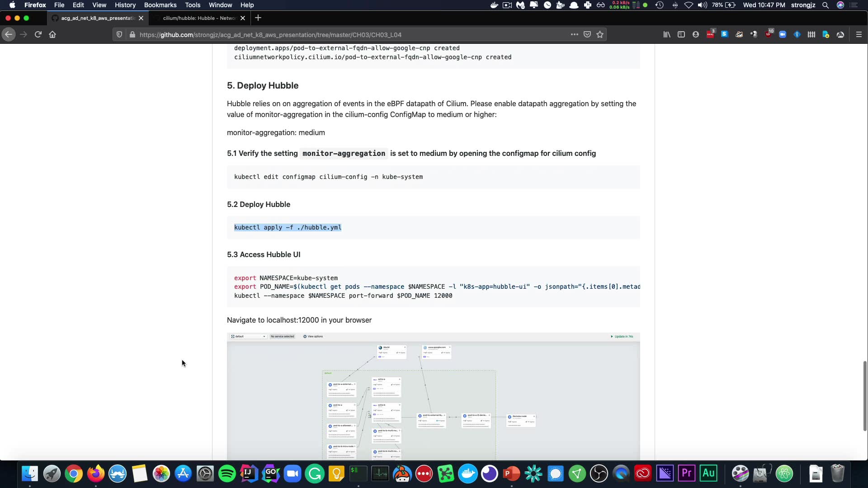Screen dimensions: 868x488
Task: Go to the Firefox home page
Action: [52, 34]
